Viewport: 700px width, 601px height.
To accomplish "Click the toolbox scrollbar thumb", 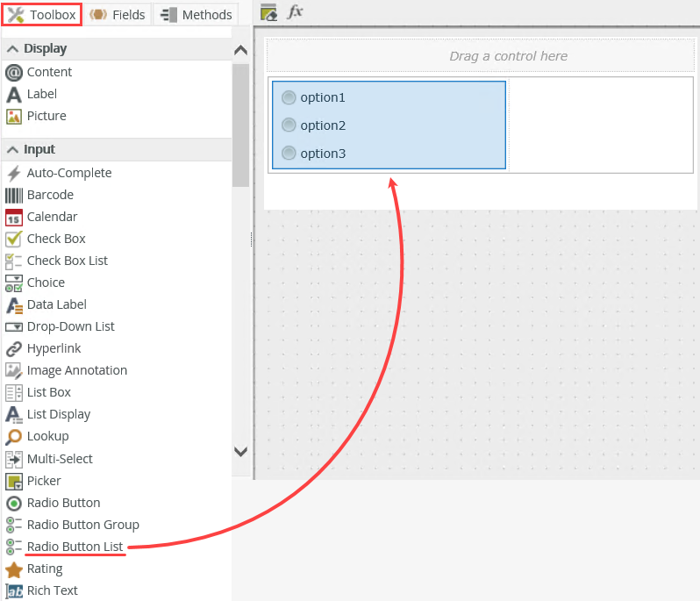I will [x=240, y=125].
